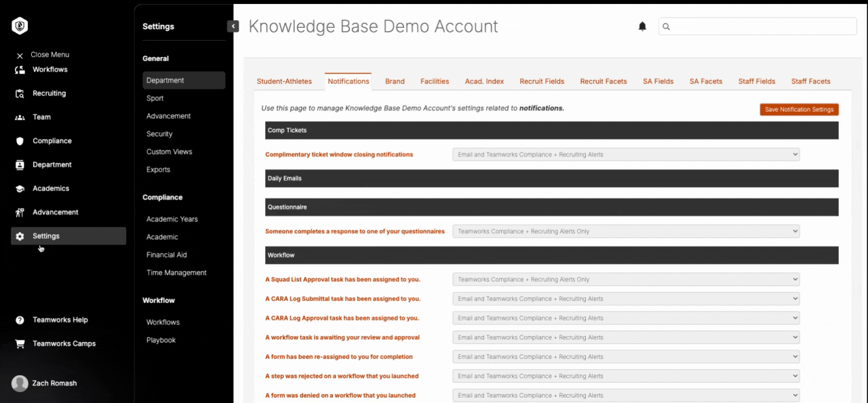The height and width of the screenshot is (403, 868).
Task: Open Academic Years compliance settings
Action: pos(172,219)
